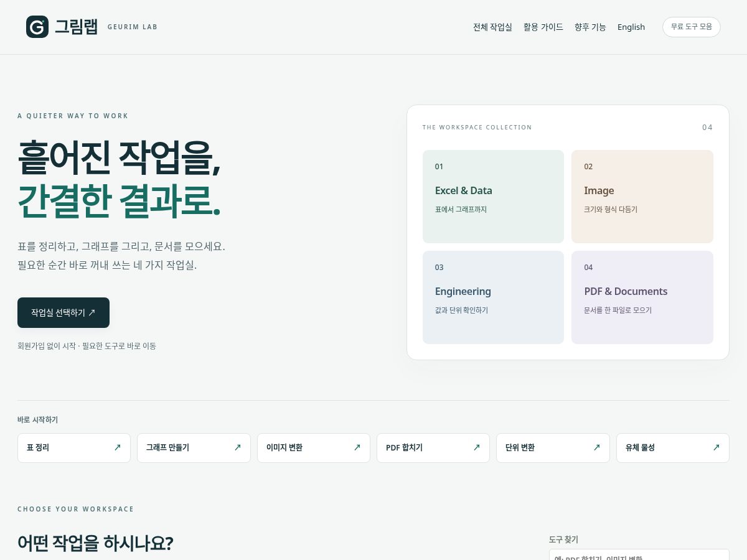Open the 유체 물성 quick link
The height and width of the screenshot is (560, 747).
(673, 448)
